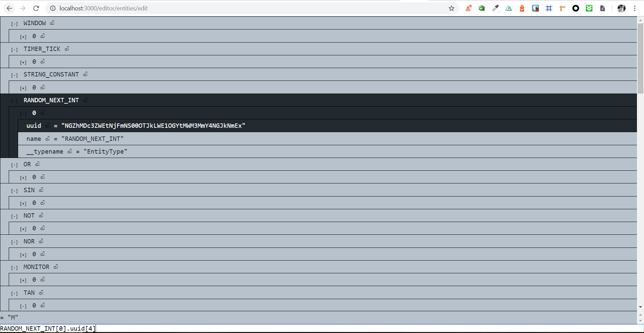Screen dimensions: 644x333
Task: Click the green envelope extension icon
Action: (589, 8)
